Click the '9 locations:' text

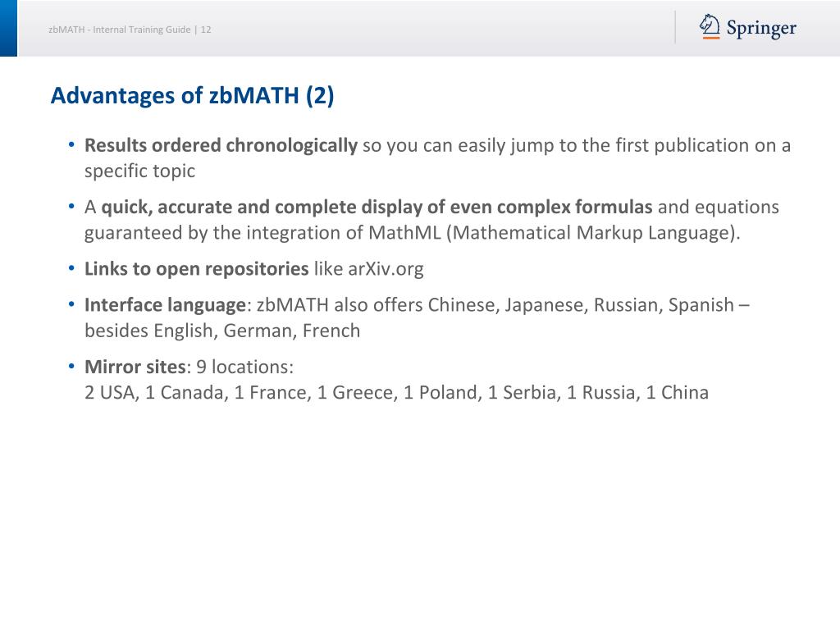[244, 367]
